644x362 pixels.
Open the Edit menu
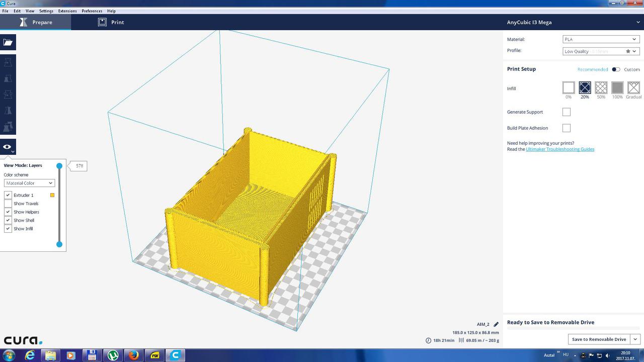pos(17,11)
